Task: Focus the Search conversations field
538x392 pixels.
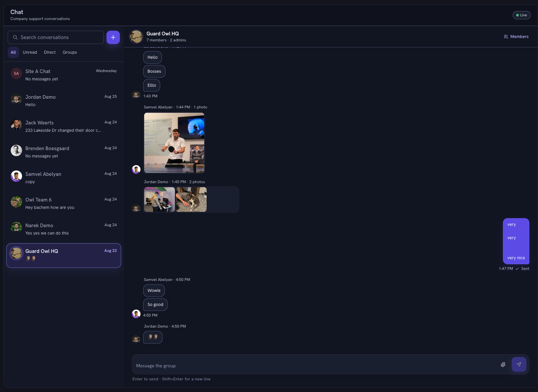Action: pos(56,37)
